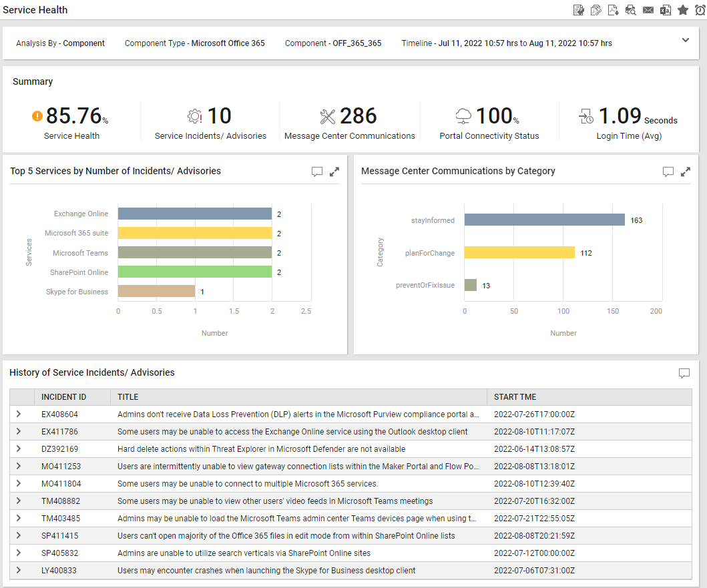Open the edit report icon in the toolbar
This screenshot has height=588, width=707.
coord(579,10)
